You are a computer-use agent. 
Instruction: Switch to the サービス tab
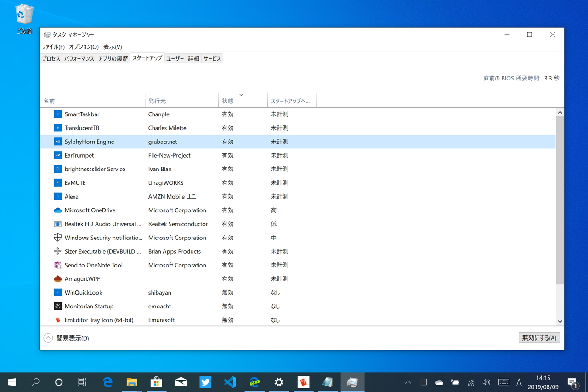(x=212, y=58)
